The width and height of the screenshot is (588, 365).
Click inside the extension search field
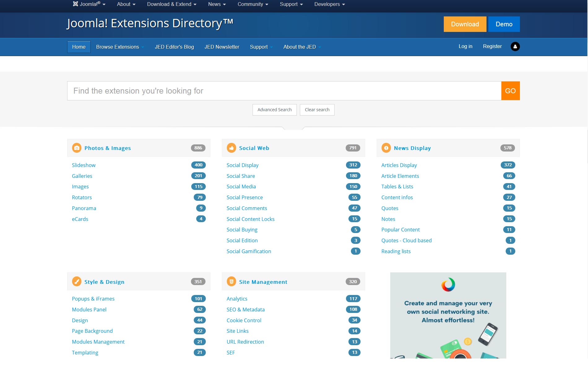(279, 90)
